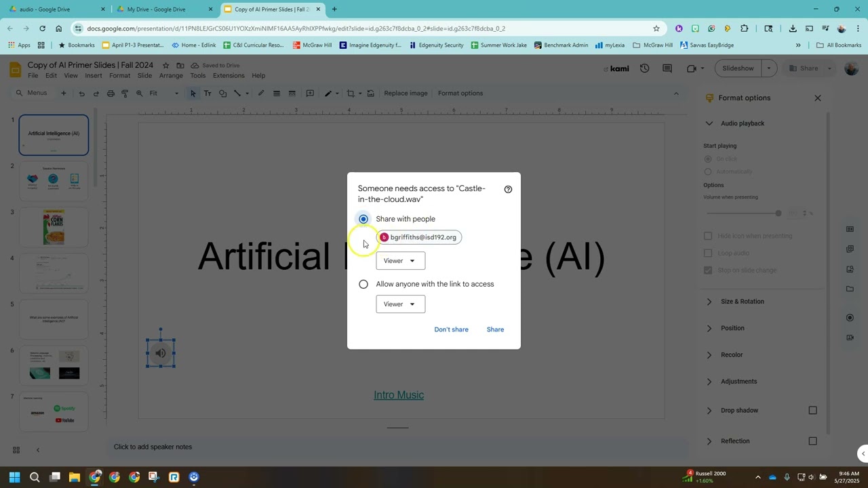This screenshot has width=868, height=488.
Task: Click the Border dash icon
Action: (x=292, y=94)
